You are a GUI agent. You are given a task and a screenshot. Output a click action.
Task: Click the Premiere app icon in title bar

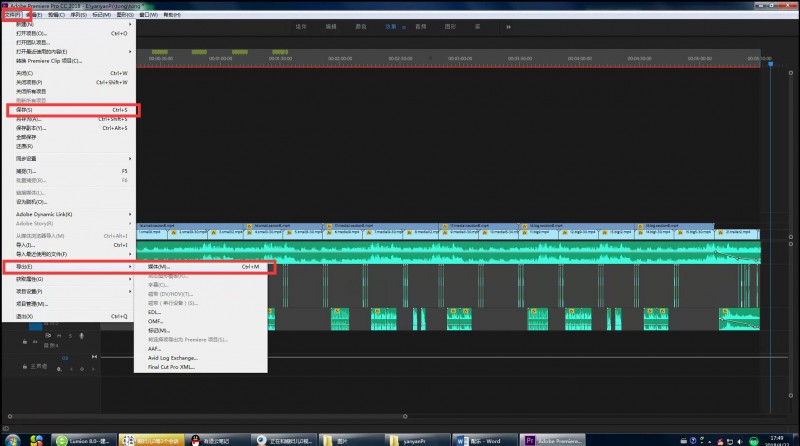click(5, 5)
